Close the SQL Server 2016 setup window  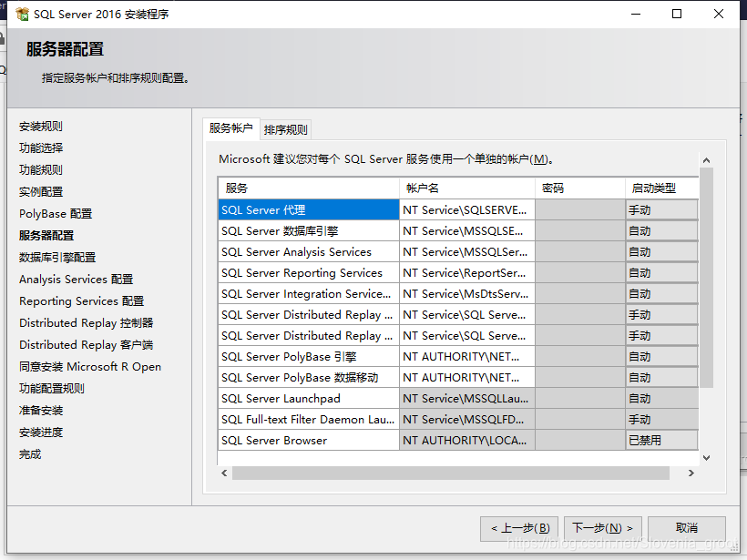point(719,14)
